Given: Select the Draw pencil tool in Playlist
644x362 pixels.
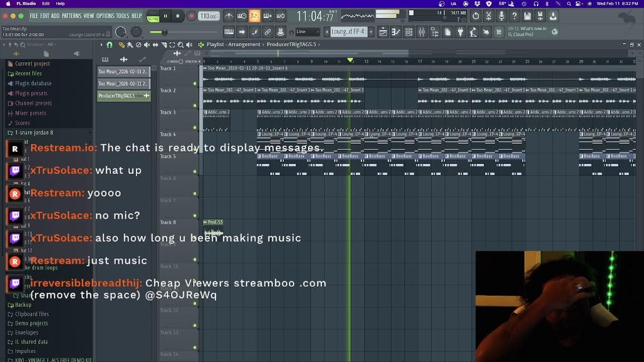Looking at the screenshot, I should tap(122, 45).
